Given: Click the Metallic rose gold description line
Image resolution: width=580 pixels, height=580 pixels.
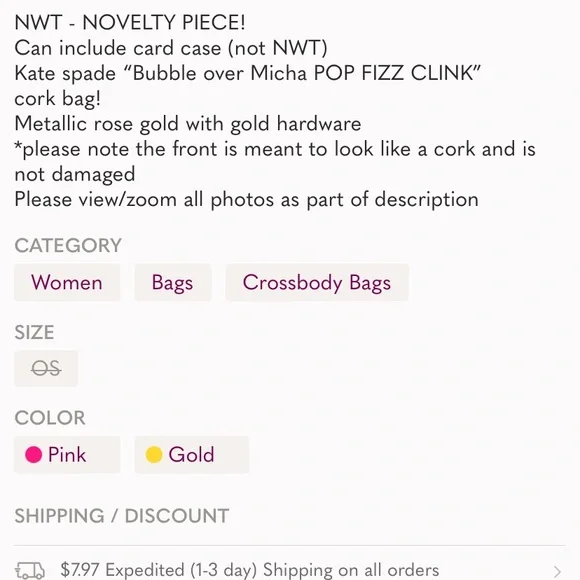Looking at the screenshot, I should [x=188, y=124].
